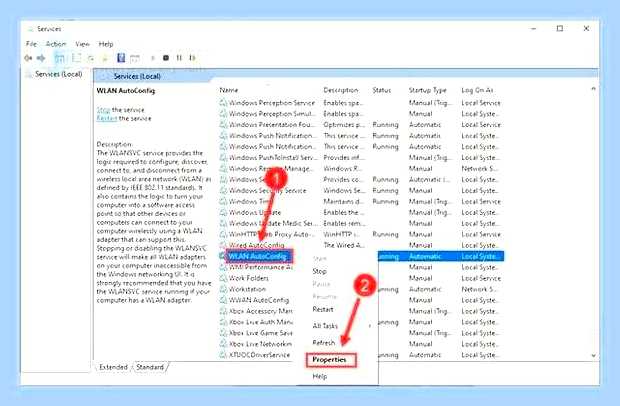The height and width of the screenshot is (406, 620).
Task: Click the gear icon beside Windows Security Service
Action: coord(223,191)
